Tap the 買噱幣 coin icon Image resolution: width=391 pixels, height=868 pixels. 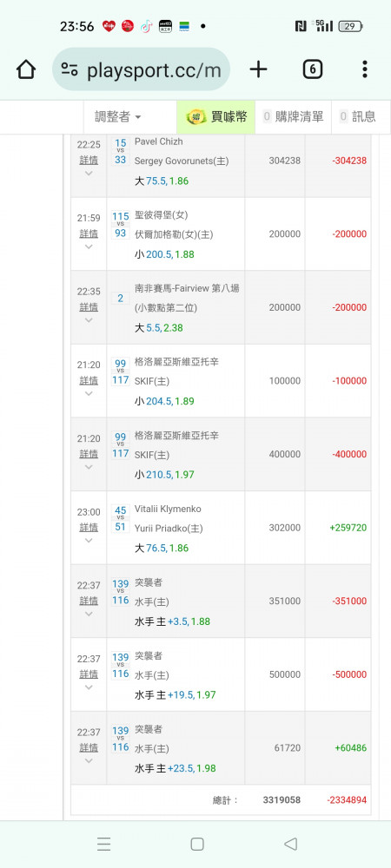tap(195, 117)
